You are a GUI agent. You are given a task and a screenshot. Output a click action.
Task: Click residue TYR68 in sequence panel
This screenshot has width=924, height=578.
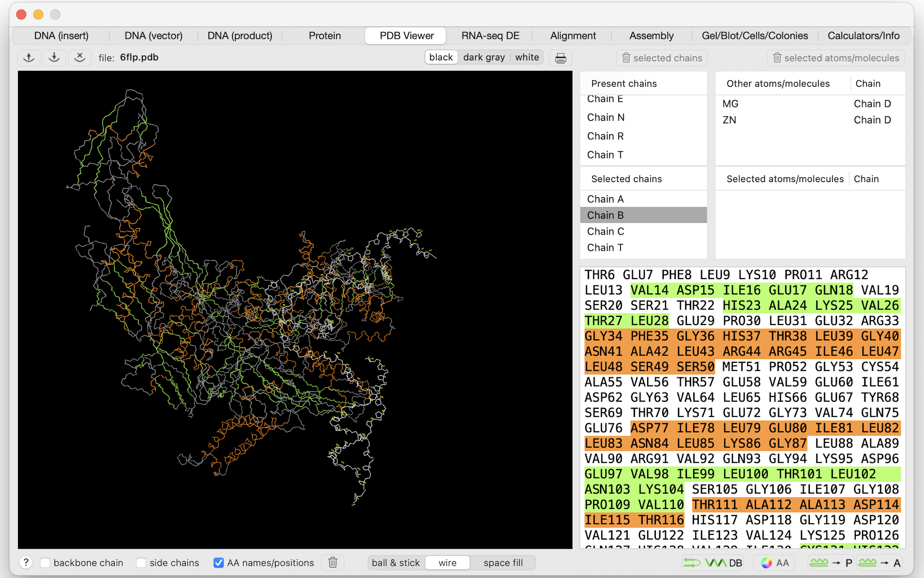point(880,397)
